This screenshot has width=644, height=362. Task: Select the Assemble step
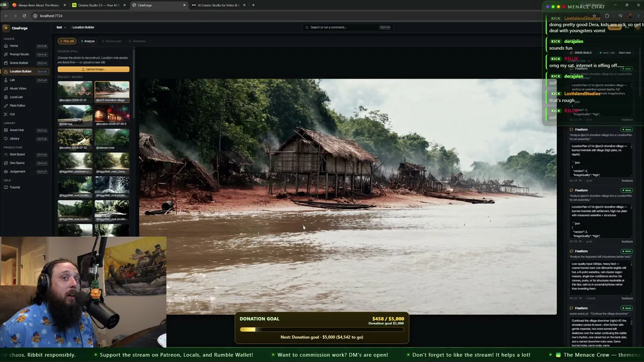[x=137, y=41]
